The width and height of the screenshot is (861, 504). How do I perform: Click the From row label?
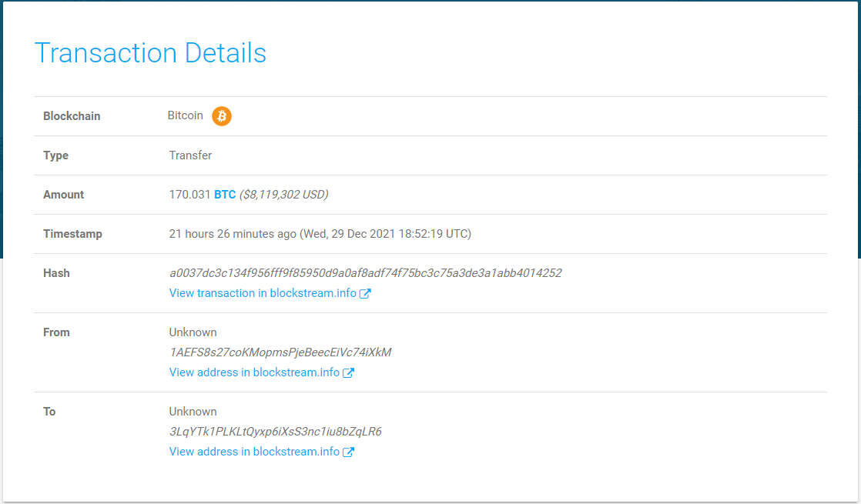pyautogui.click(x=56, y=332)
